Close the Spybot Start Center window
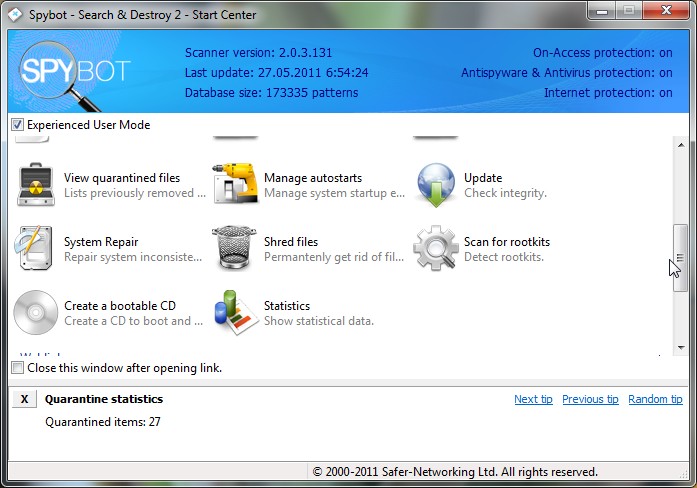Screen dimensions: 697x488 point(665,11)
